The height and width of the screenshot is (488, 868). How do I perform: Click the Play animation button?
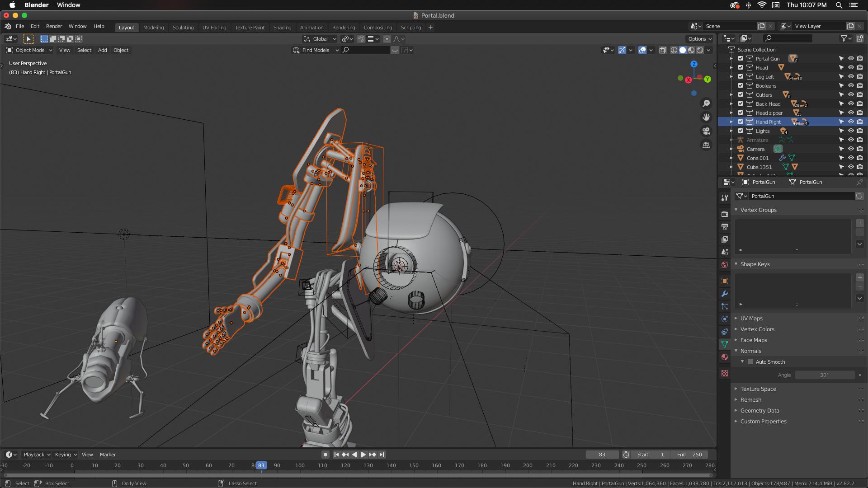click(363, 455)
